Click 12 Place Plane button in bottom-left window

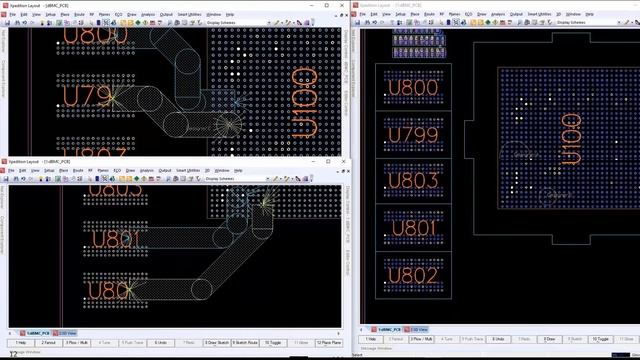(x=329, y=343)
